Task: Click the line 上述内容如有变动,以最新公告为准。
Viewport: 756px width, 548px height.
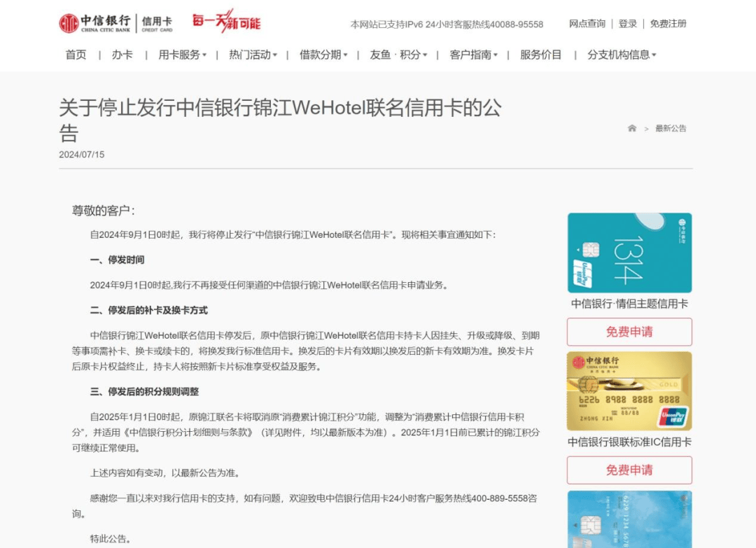Action: 165,473
